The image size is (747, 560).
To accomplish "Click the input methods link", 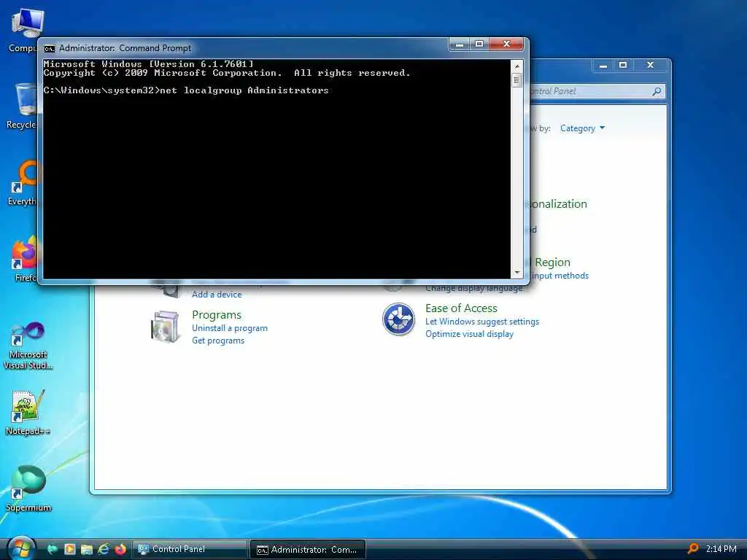I will tap(560, 276).
